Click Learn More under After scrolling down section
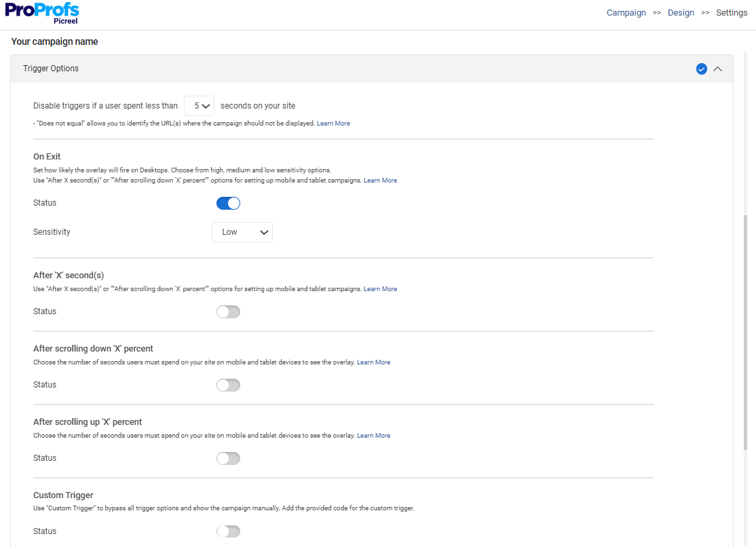The height and width of the screenshot is (547, 756). 373,362
